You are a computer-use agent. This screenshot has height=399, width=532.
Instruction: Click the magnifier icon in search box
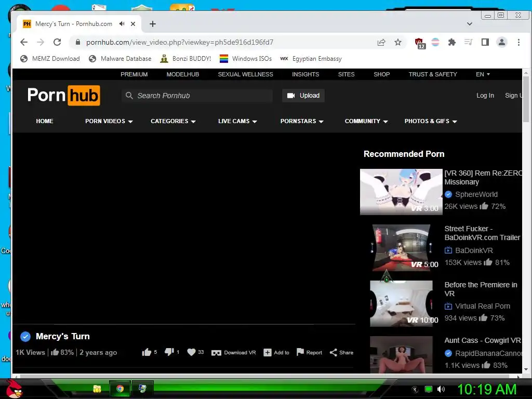point(129,96)
